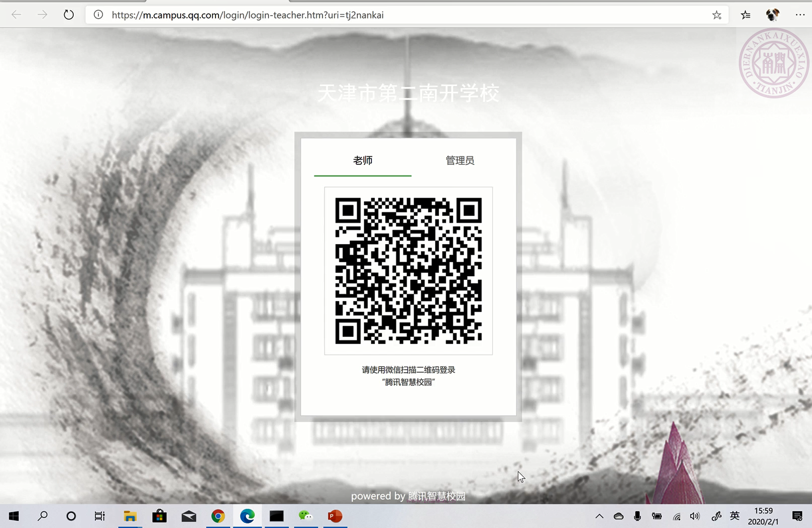
Task: Switch to the 老师 tab
Action: tap(363, 160)
